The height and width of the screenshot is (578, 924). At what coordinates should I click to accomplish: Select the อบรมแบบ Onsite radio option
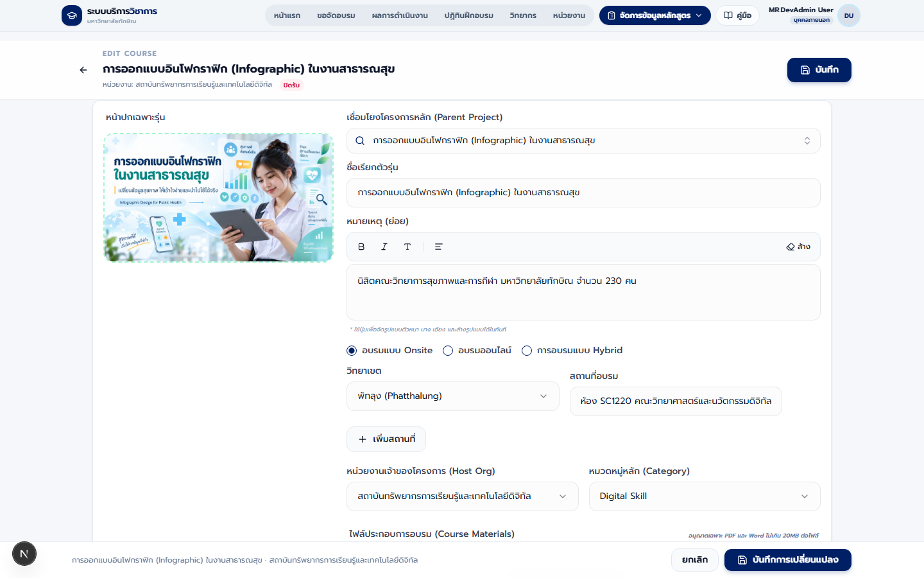pos(389,351)
